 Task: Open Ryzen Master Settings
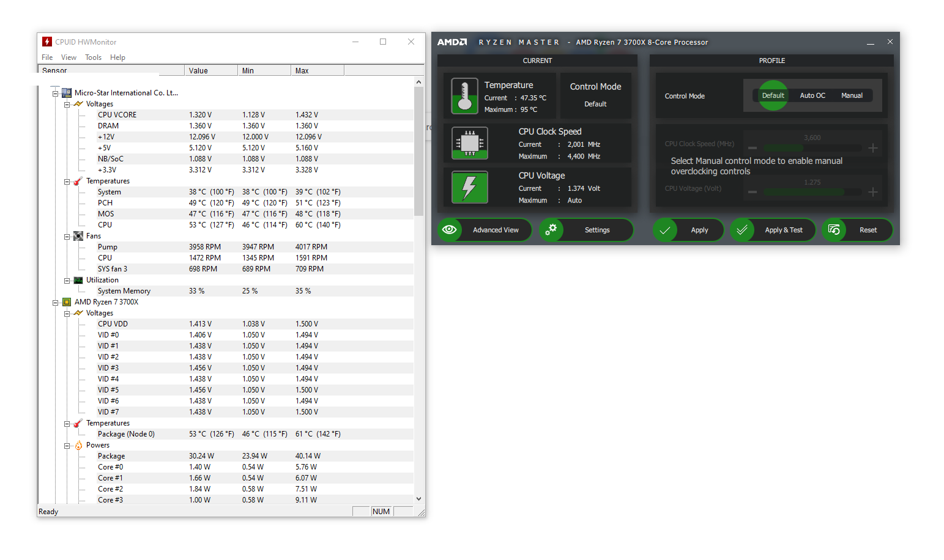point(586,230)
